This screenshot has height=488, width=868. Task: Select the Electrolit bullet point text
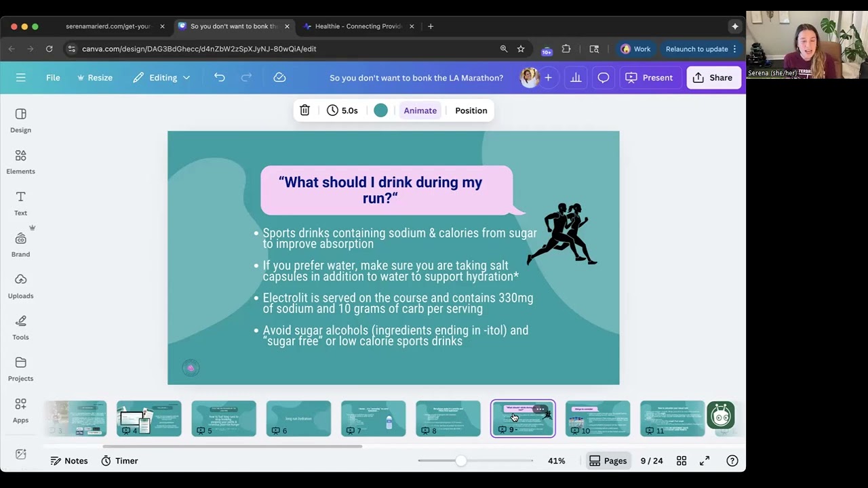398,303
